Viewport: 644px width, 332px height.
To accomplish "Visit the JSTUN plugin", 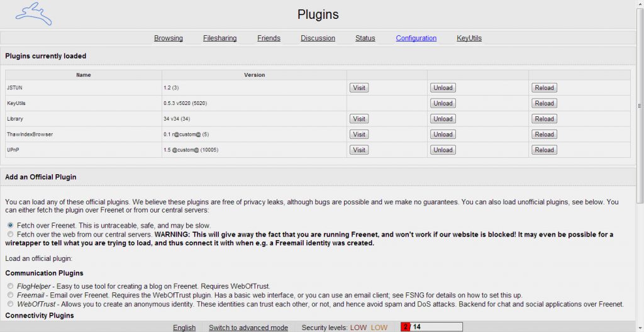I will [359, 88].
